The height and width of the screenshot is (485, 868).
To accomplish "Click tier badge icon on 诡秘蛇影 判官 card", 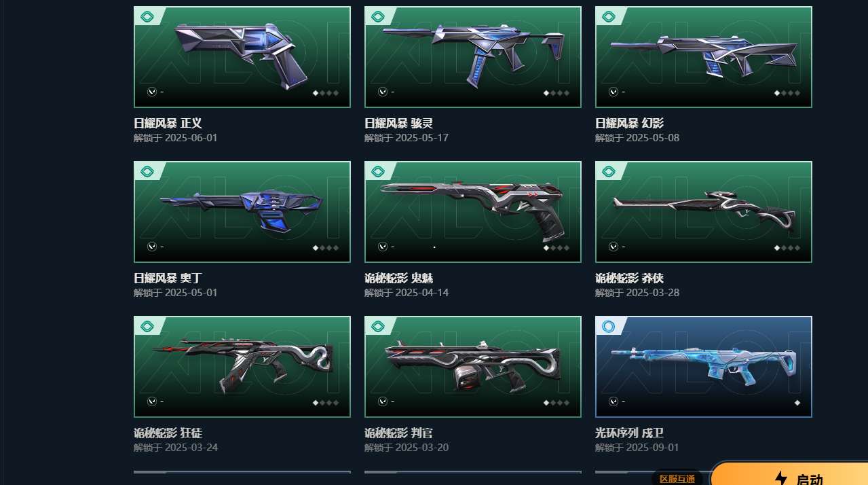I will pos(377,326).
